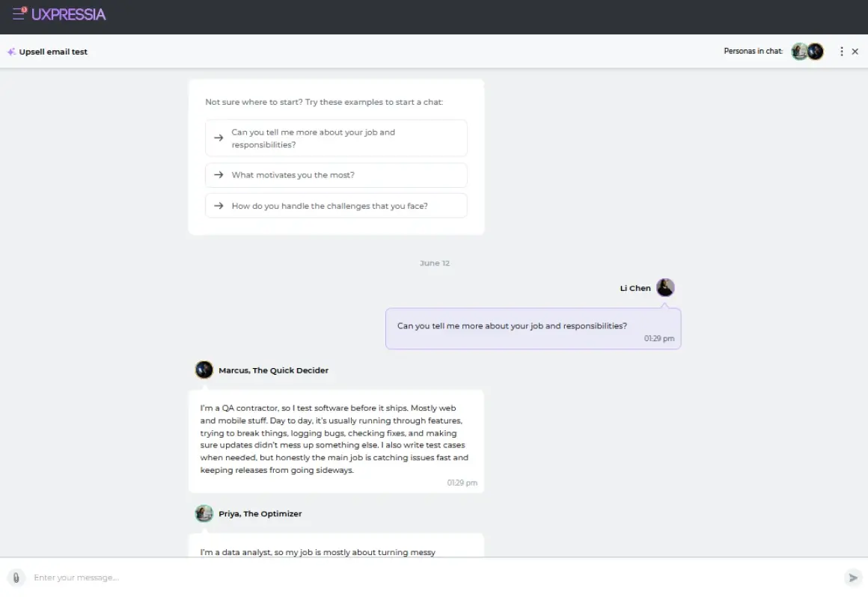The width and height of the screenshot is (868, 597).
Task: Click the Upsell email test chat title
Action: click(x=53, y=52)
